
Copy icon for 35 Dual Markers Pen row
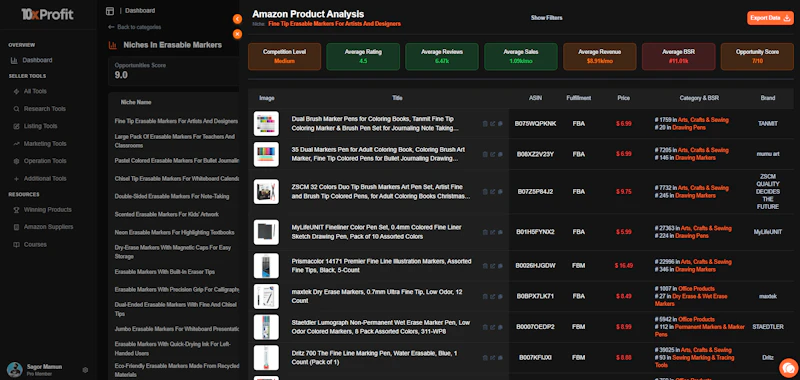[485, 154]
